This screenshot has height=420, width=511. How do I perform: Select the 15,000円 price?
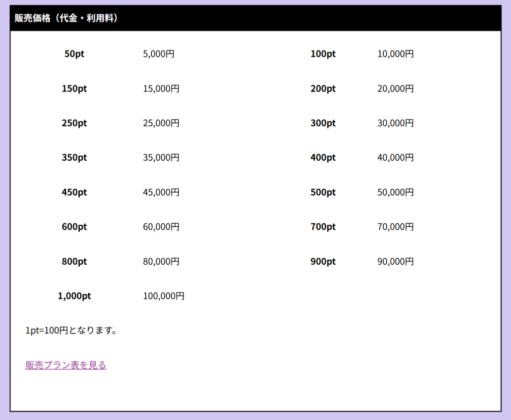[x=161, y=89]
